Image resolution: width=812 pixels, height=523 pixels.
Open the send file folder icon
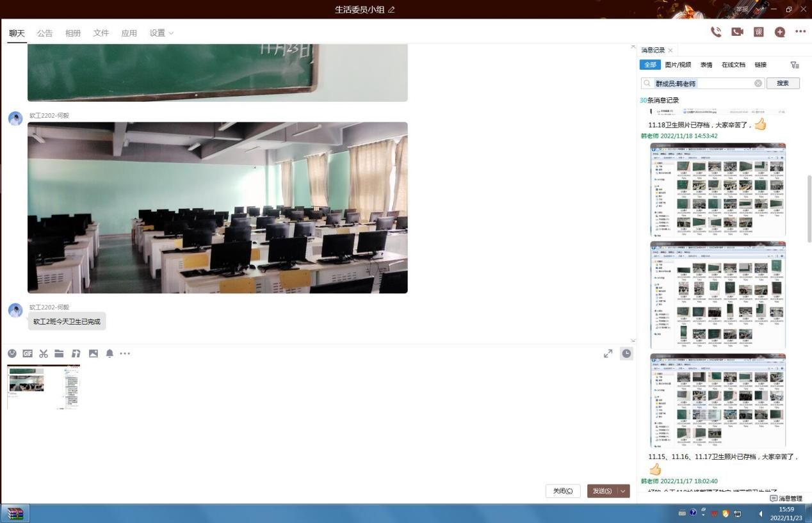click(x=59, y=353)
